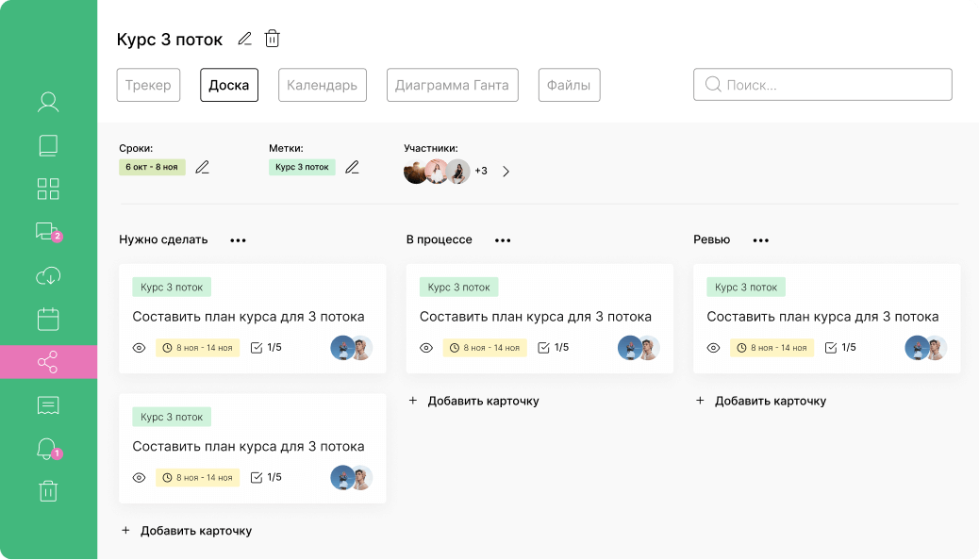Switch to the Диаграмма Ганта tab

click(452, 85)
